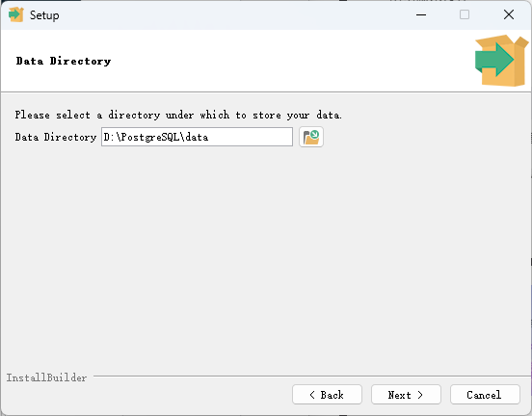Image resolution: width=532 pixels, height=416 pixels.
Task: Open the folder browse dialog icon
Action: click(x=311, y=137)
